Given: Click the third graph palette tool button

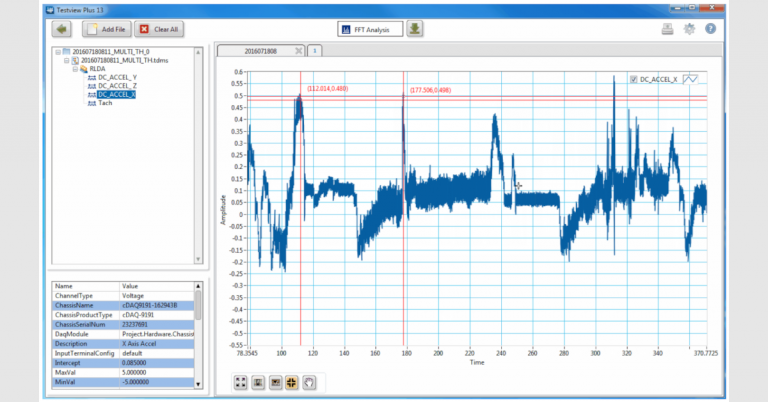Looking at the screenshot, I should [275, 382].
